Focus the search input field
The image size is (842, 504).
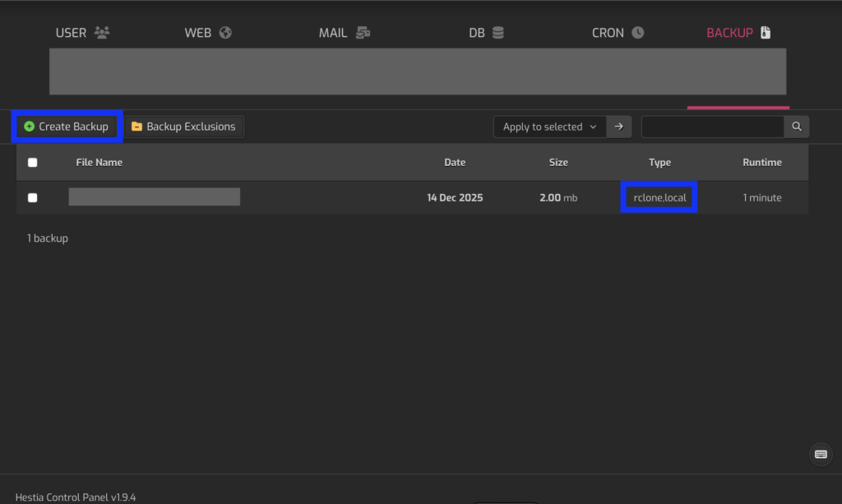711,127
